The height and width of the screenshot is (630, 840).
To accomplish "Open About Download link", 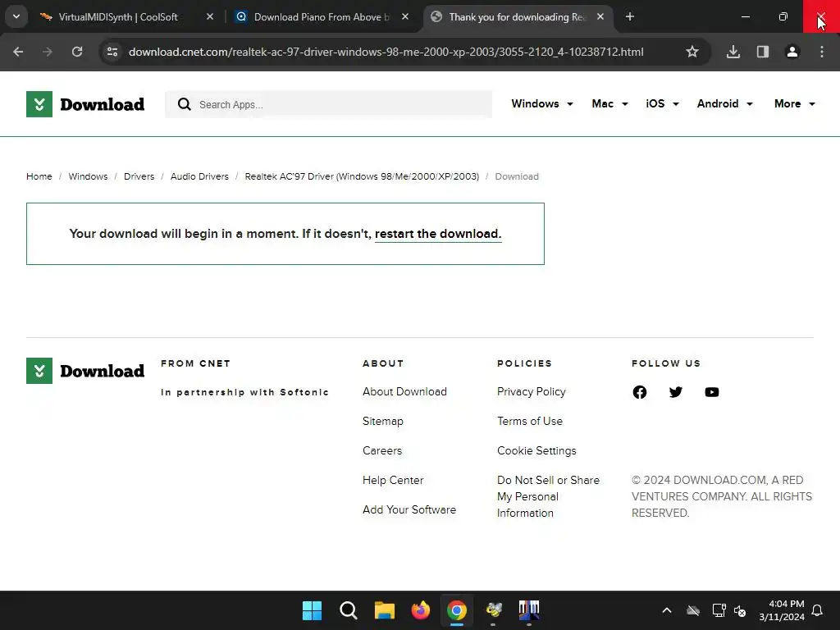I will click(x=404, y=391).
